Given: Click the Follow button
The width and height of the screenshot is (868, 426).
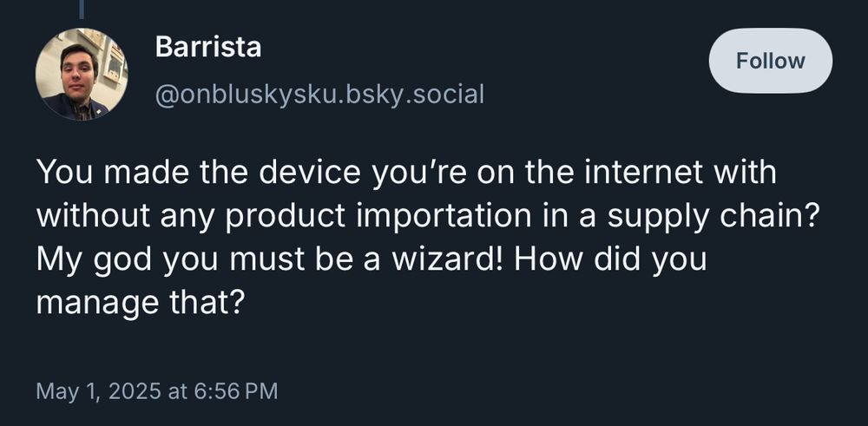Looking at the screenshot, I should (x=770, y=61).
